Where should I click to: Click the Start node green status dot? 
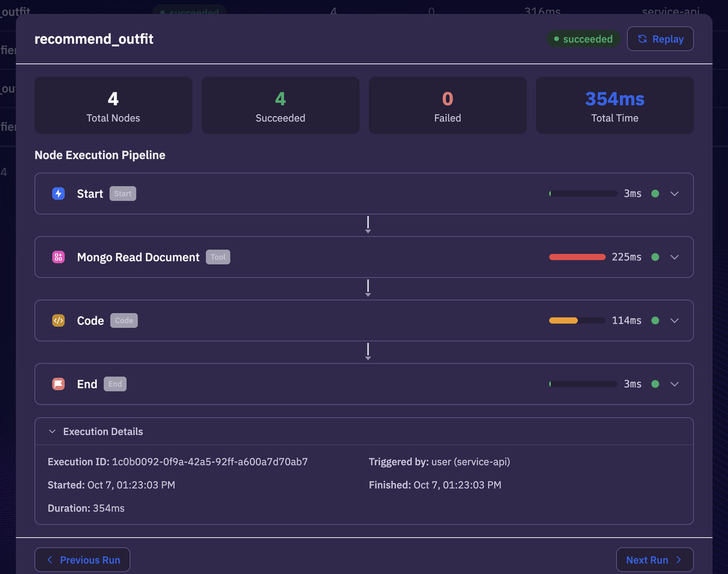tap(655, 194)
